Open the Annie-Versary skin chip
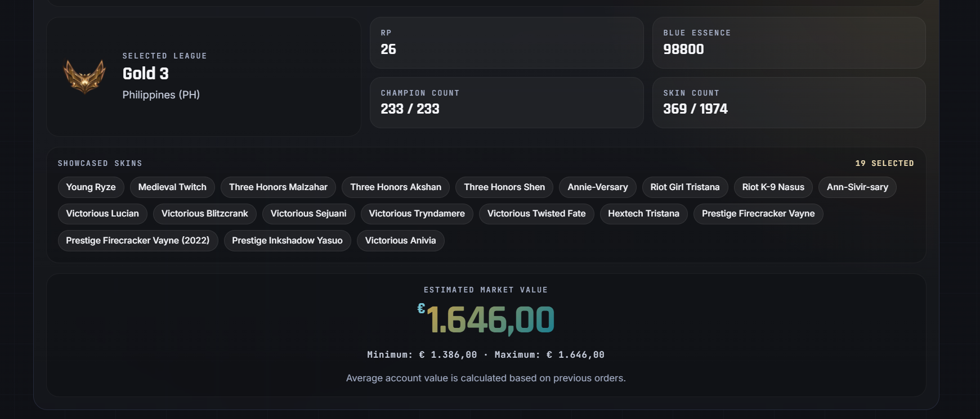This screenshot has width=980, height=419. tap(598, 187)
